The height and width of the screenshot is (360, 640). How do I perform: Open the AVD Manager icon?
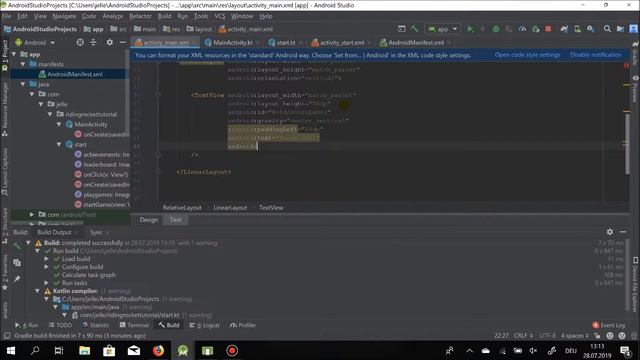578,29
